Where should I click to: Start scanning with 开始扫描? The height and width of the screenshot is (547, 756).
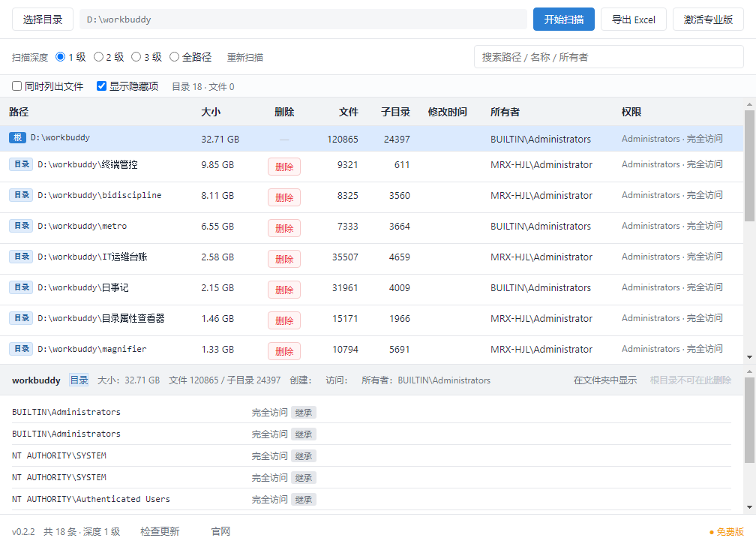coord(564,20)
